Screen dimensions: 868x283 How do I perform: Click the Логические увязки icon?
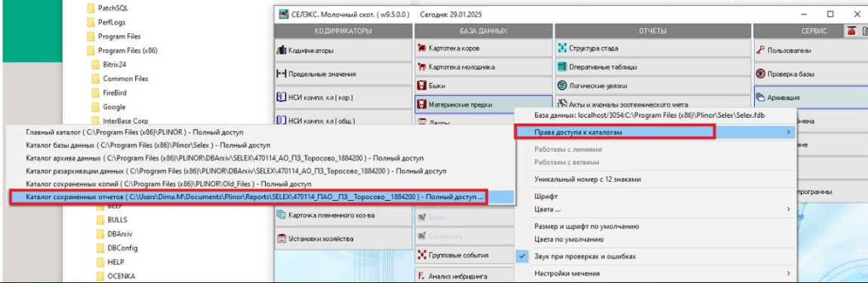[562, 86]
